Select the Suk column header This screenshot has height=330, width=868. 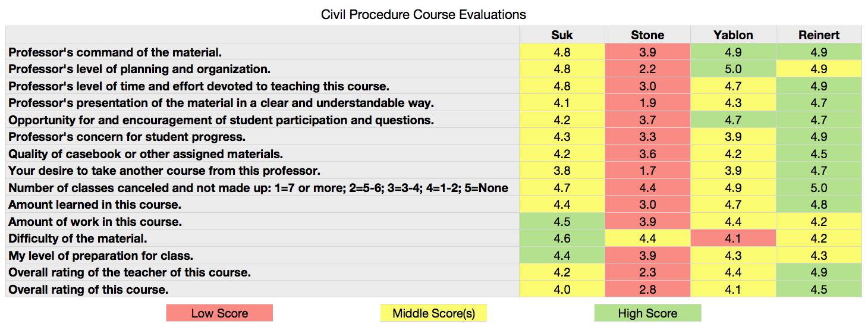(x=562, y=35)
